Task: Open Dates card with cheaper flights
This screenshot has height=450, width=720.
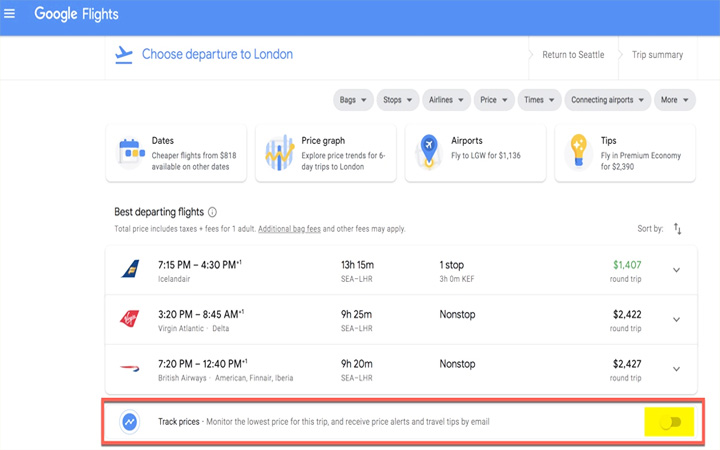Action: click(176, 153)
